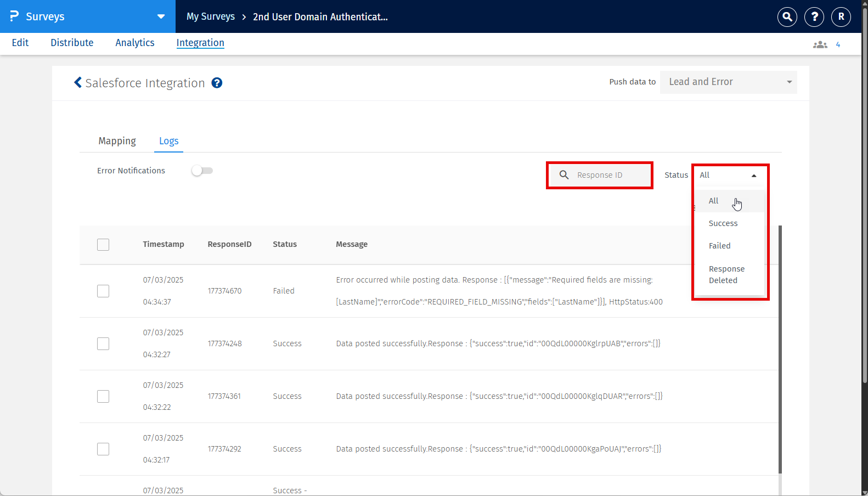Click the QuestionPro logo icon
Screen dimensions: 868x496
(x=14, y=16)
